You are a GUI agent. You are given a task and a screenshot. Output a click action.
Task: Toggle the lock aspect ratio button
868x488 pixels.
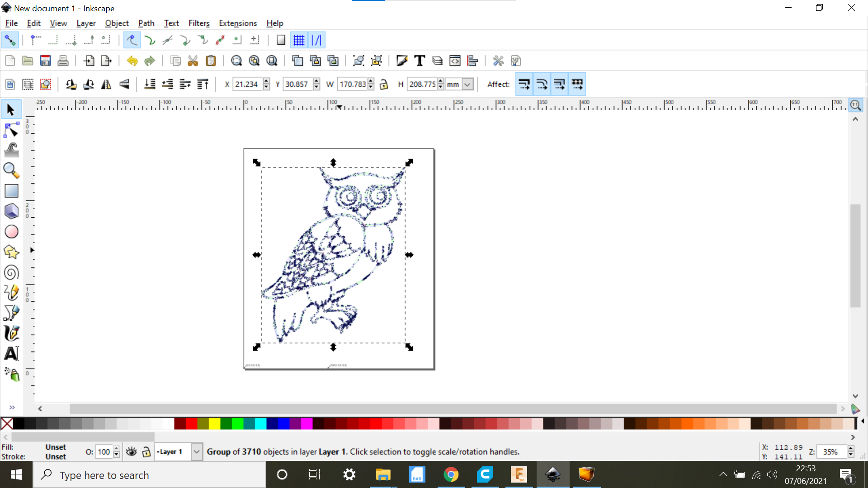(x=385, y=84)
